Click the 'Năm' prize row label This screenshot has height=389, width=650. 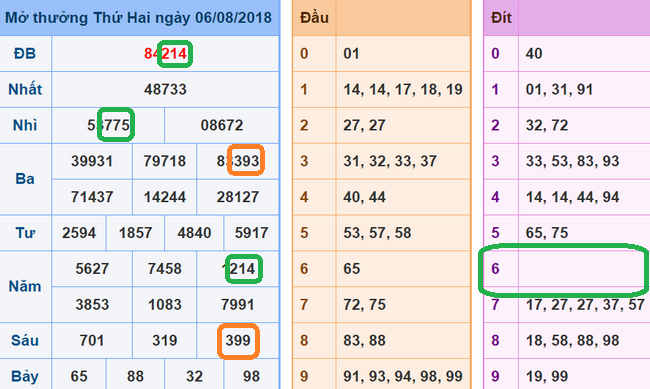click(25, 286)
